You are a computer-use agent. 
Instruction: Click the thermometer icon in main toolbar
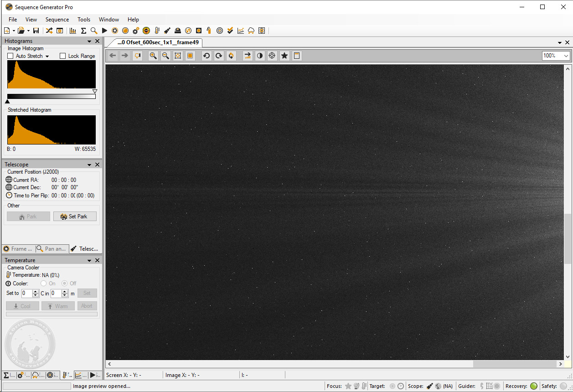[157, 31]
